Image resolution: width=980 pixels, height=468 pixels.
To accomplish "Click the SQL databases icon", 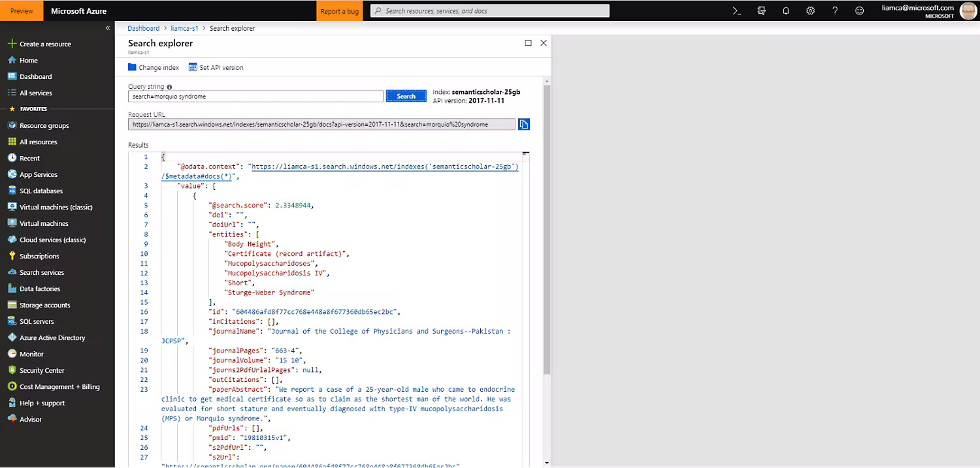I will 12,191.
